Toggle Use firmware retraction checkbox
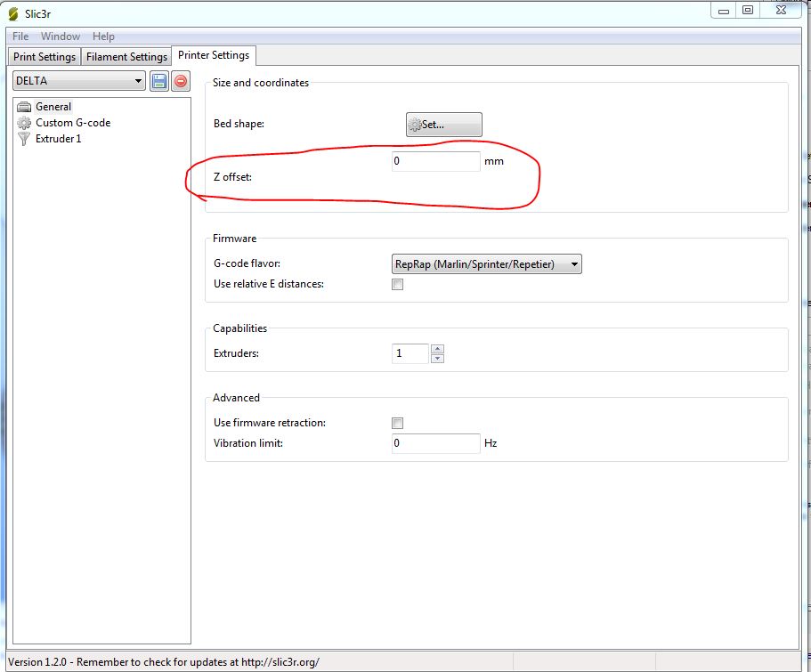 click(398, 423)
